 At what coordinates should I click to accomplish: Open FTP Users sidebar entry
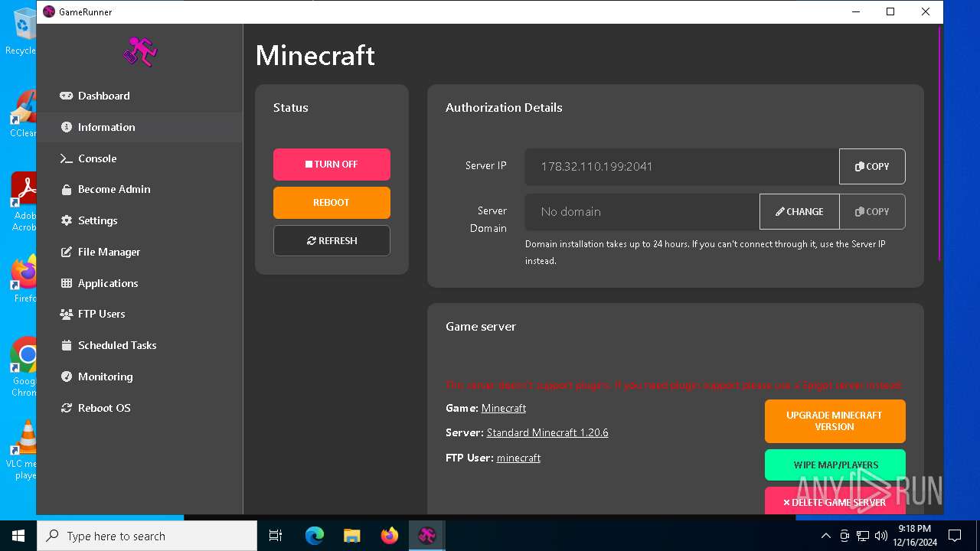(139, 314)
